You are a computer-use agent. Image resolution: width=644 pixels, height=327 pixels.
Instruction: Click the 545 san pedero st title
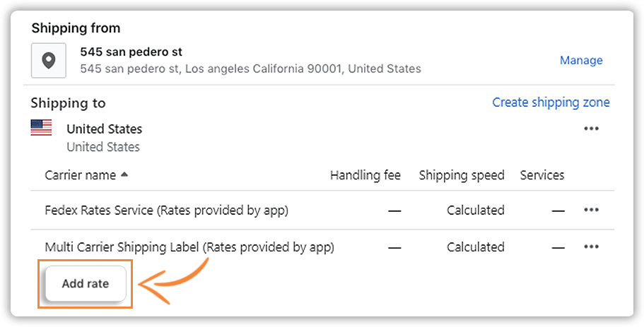coord(131,52)
